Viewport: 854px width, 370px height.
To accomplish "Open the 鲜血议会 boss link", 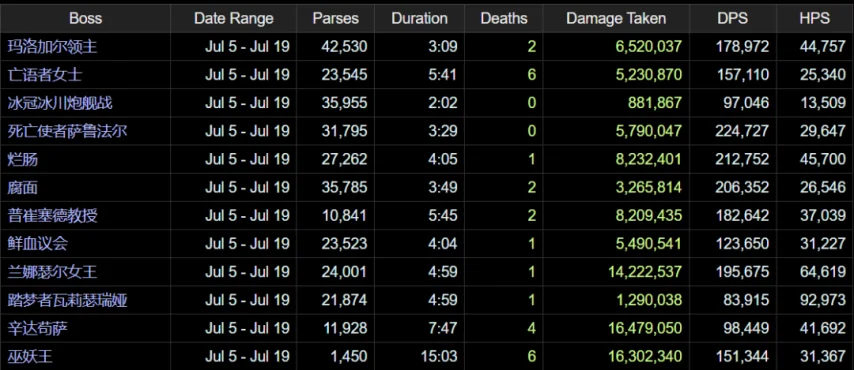I will coord(38,244).
